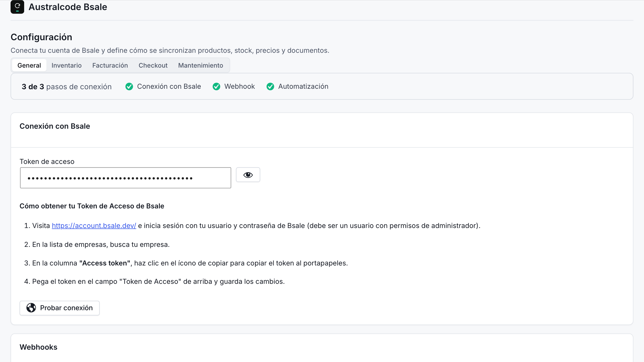Click 'Cómo obtener tu Token de Acceso de Bsale'
This screenshot has width=644, height=362.
(92, 206)
